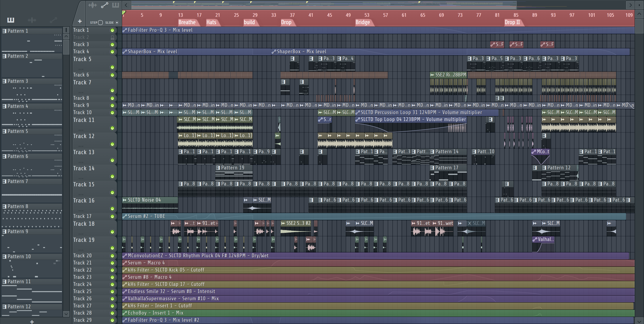Mute Track 1 with its green LED

[112, 30]
